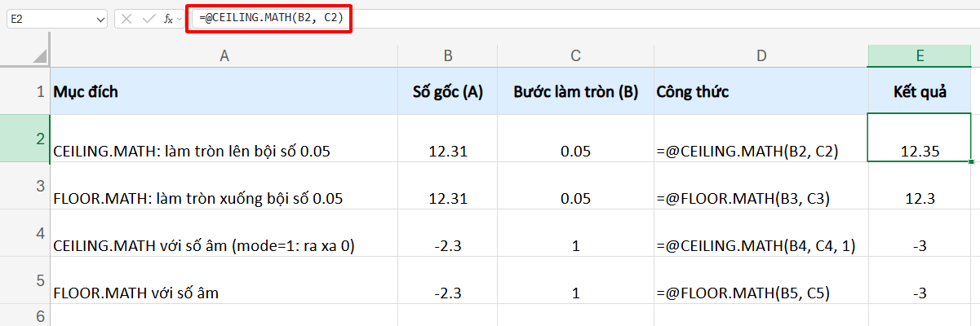Click the Cancel (X) formula icon
The image size is (980, 326).
click(126, 18)
